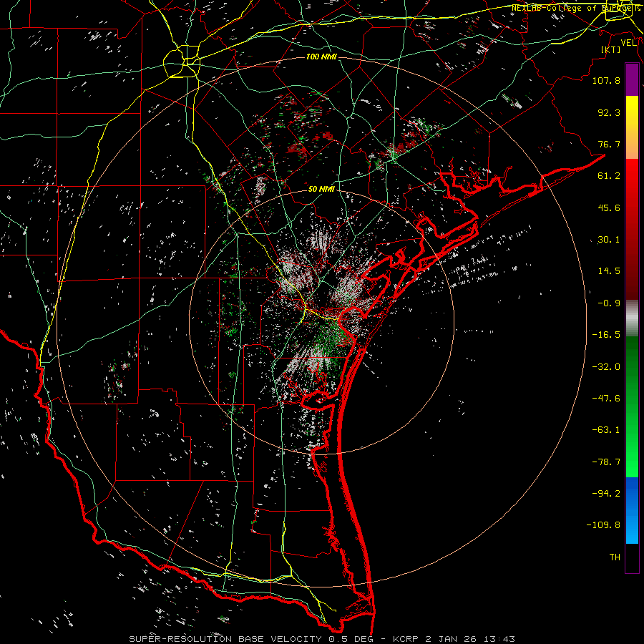Click the NEXLAB College of DuPage credit text
Screen dimensions: 644x644
(575, 8)
